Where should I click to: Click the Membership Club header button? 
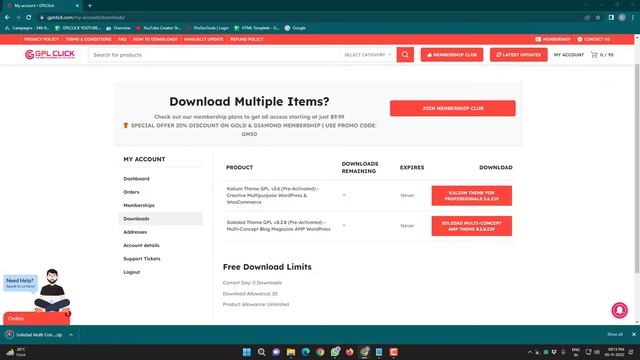452,55
